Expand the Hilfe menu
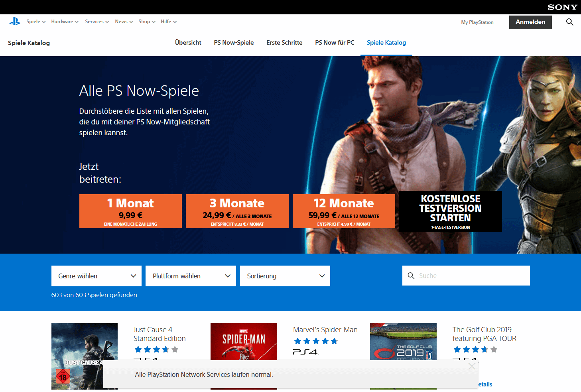The image size is (581, 392). pyautogui.click(x=169, y=22)
